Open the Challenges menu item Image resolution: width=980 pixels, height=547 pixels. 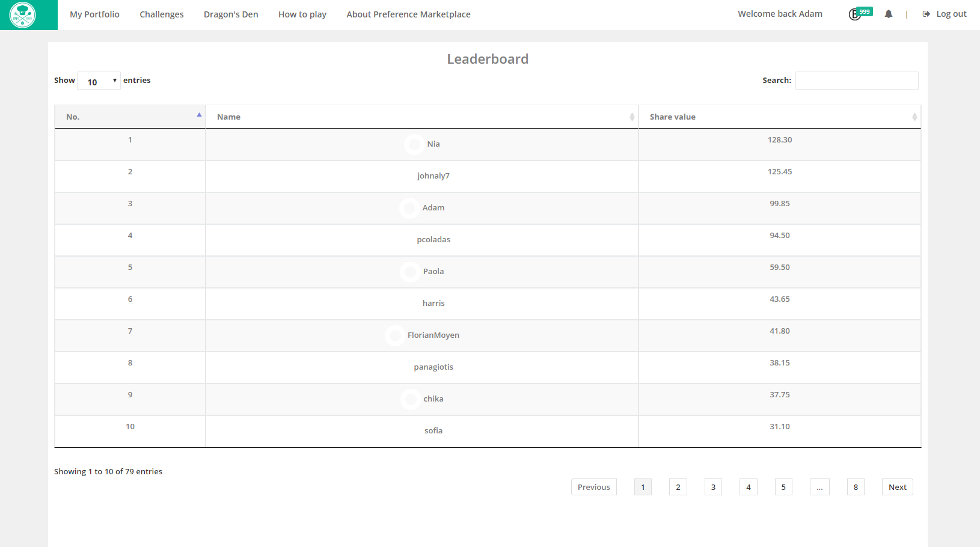pos(162,14)
